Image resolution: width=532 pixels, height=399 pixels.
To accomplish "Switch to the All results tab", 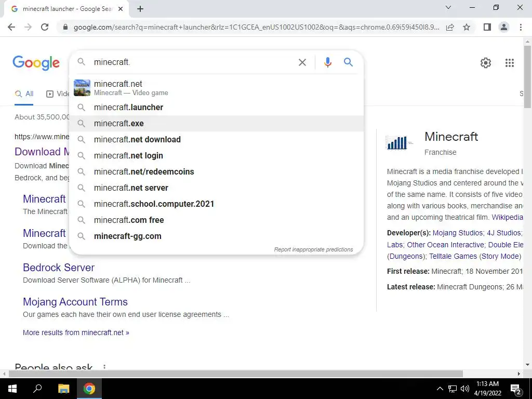I will pyautogui.click(x=24, y=94).
